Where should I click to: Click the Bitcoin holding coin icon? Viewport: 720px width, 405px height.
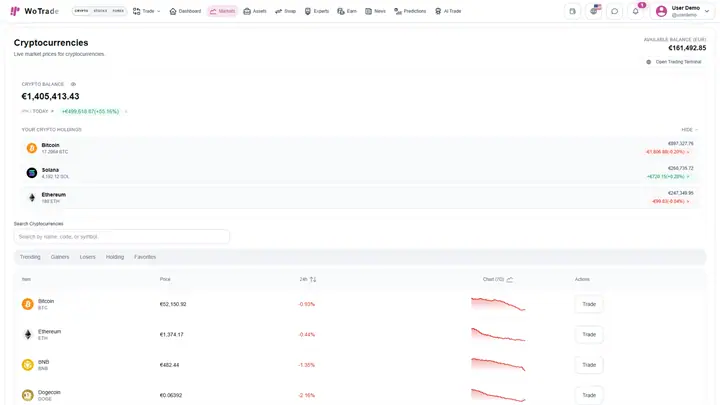point(32,148)
